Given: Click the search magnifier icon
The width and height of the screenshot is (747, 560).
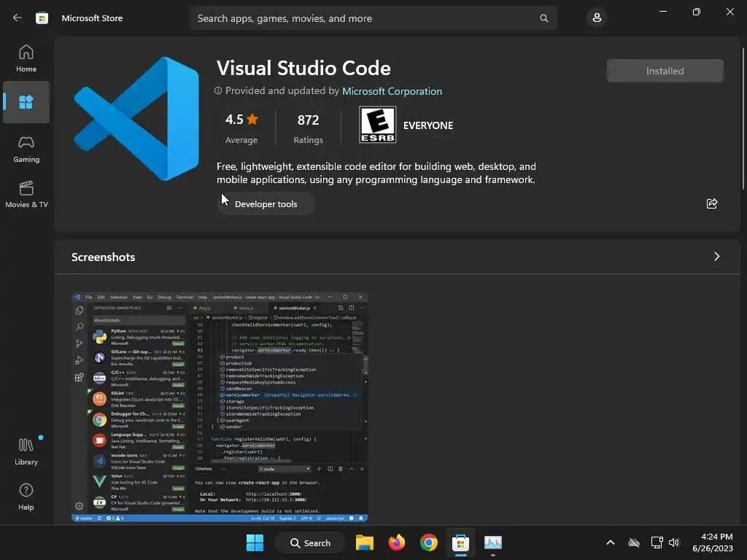Looking at the screenshot, I should [543, 18].
